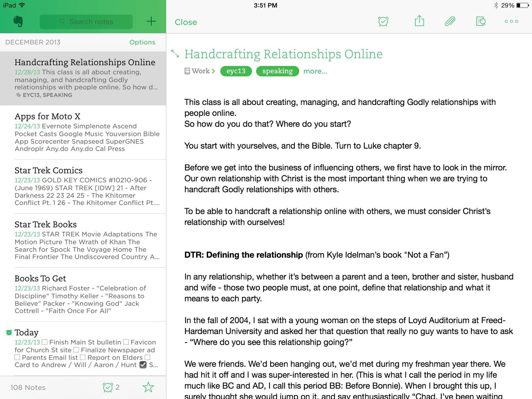
Task: Check the Card to Andrew checkbox
Action: (148, 357)
